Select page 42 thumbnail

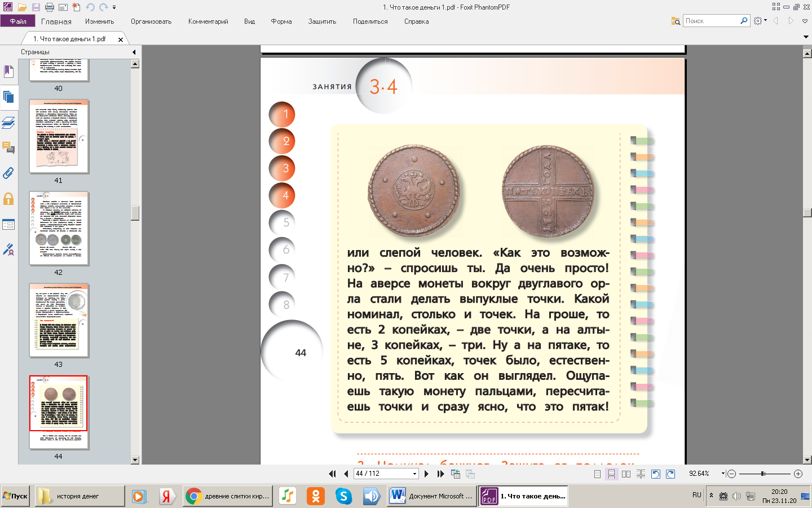pyautogui.click(x=59, y=229)
